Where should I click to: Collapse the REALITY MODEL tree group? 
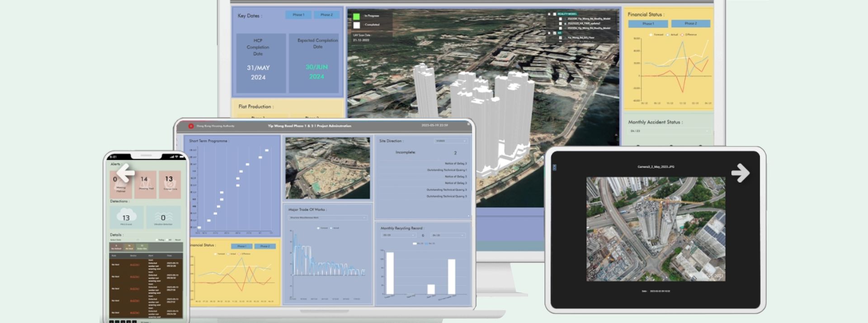coord(549,14)
